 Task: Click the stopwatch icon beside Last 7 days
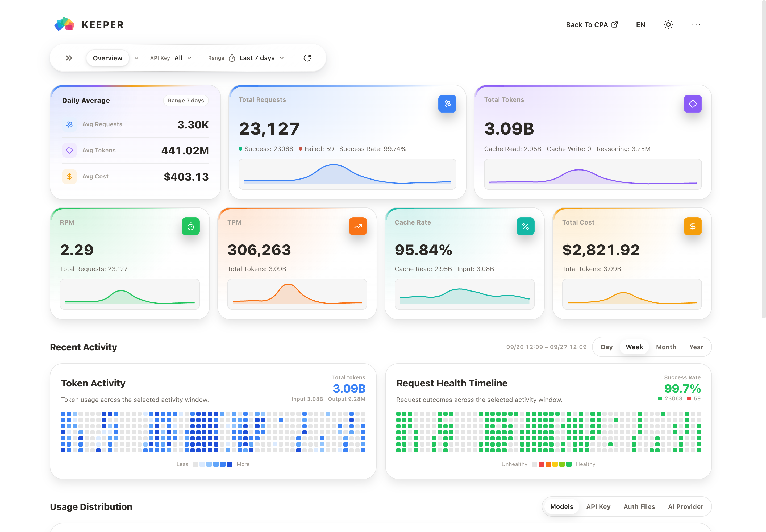coord(232,58)
